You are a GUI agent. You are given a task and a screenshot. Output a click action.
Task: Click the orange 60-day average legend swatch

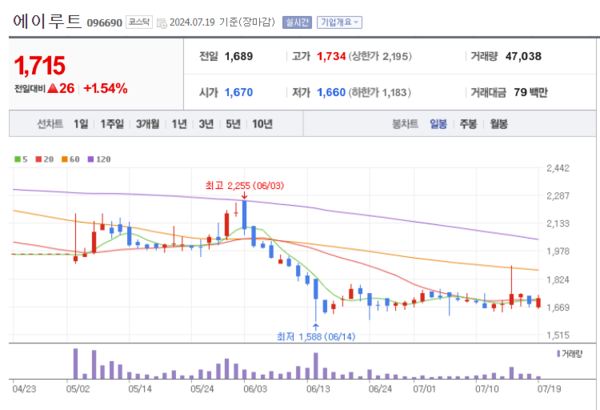64,159
